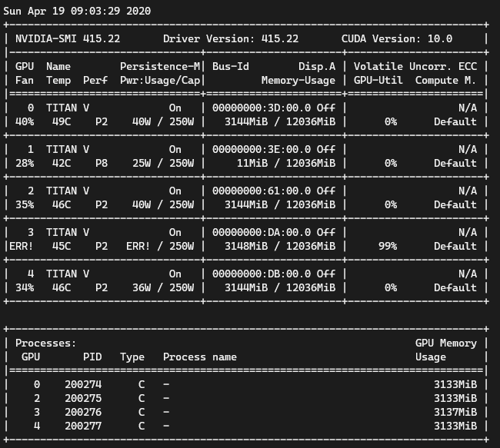The width and height of the screenshot is (500, 448).
Task: Click power usage "25W / 250W"
Action: [163, 163]
